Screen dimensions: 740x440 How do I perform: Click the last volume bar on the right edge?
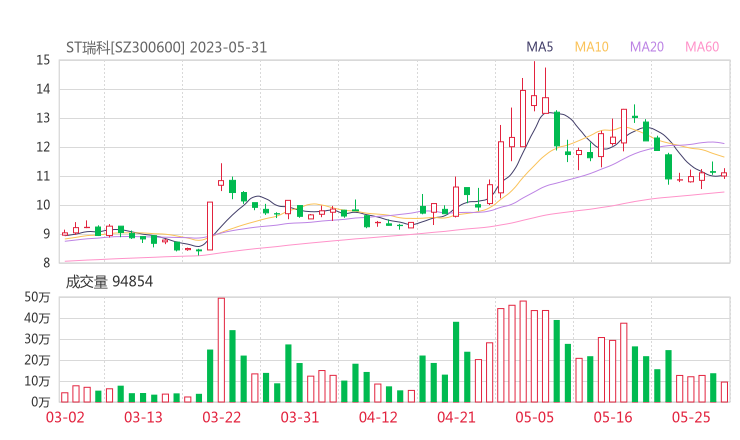(x=724, y=392)
